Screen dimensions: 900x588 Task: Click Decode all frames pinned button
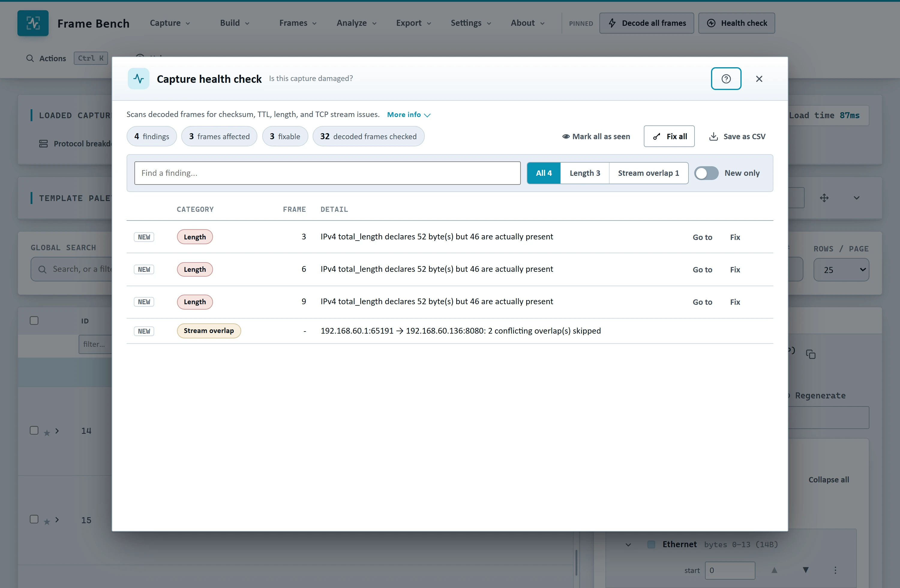tap(646, 23)
